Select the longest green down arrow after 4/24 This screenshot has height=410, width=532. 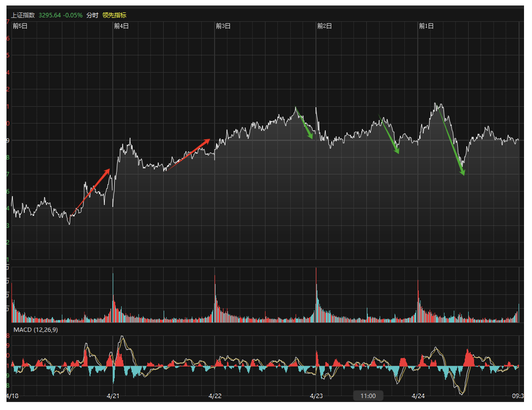451,141
